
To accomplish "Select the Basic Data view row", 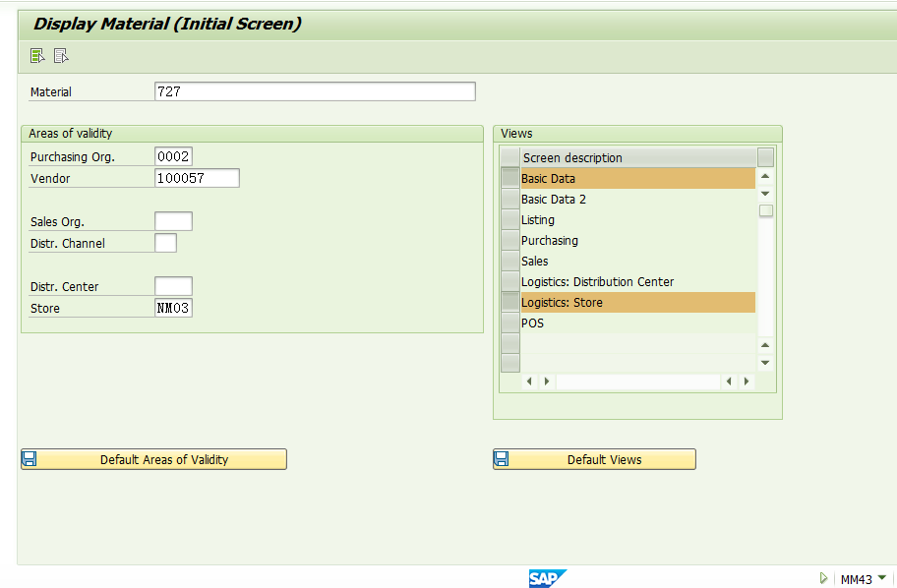I will (x=638, y=178).
